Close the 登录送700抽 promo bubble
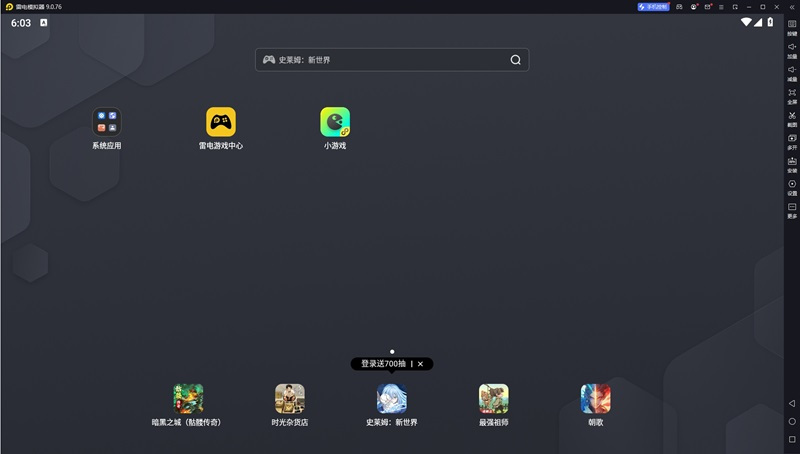 (420, 364)
